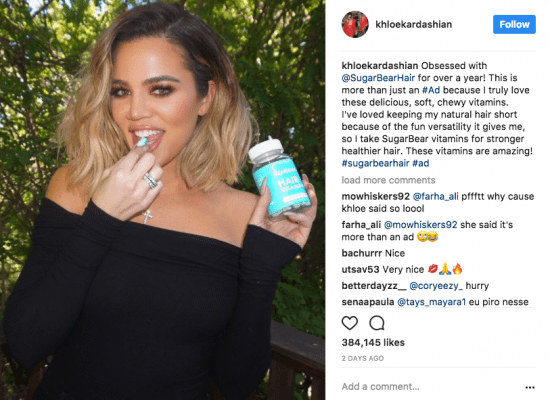Open khloekardashian profile avatar
This screenshot has height=400, width=550.
pos(355,24)
